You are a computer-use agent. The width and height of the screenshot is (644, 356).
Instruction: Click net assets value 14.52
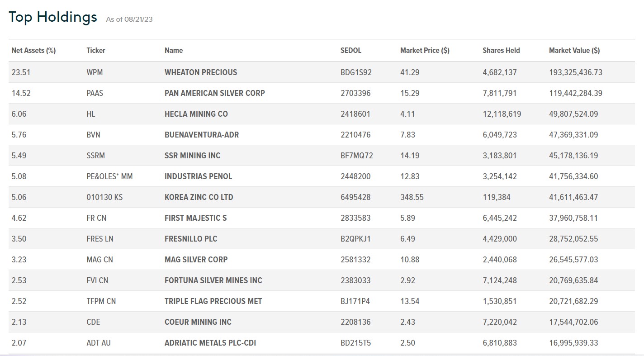click(21, 93)
